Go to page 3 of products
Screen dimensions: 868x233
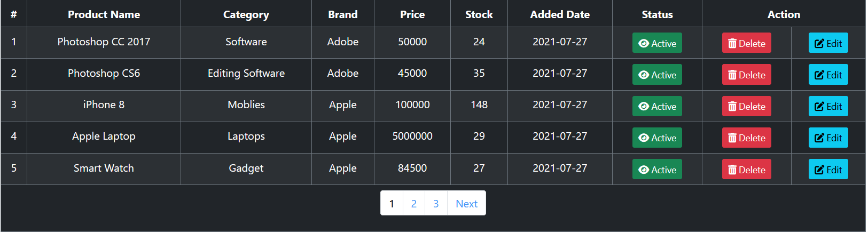coord(436,203)
